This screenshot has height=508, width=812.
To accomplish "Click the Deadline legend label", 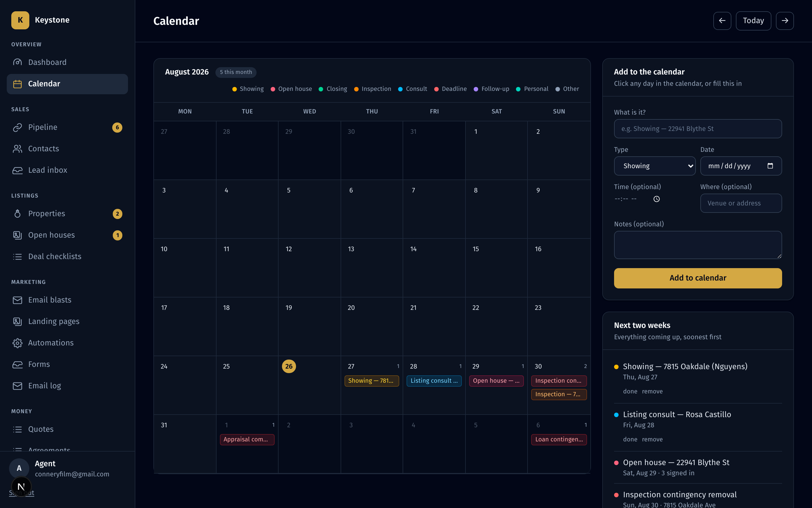I will 454,89.
